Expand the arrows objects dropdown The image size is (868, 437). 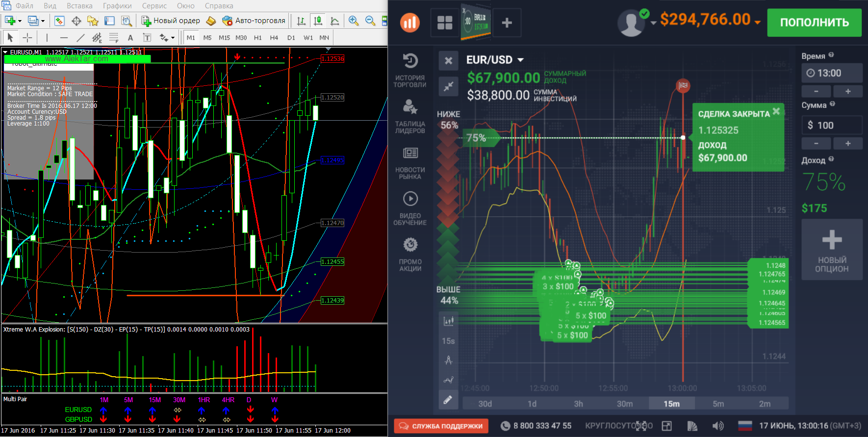click(173, 38)
